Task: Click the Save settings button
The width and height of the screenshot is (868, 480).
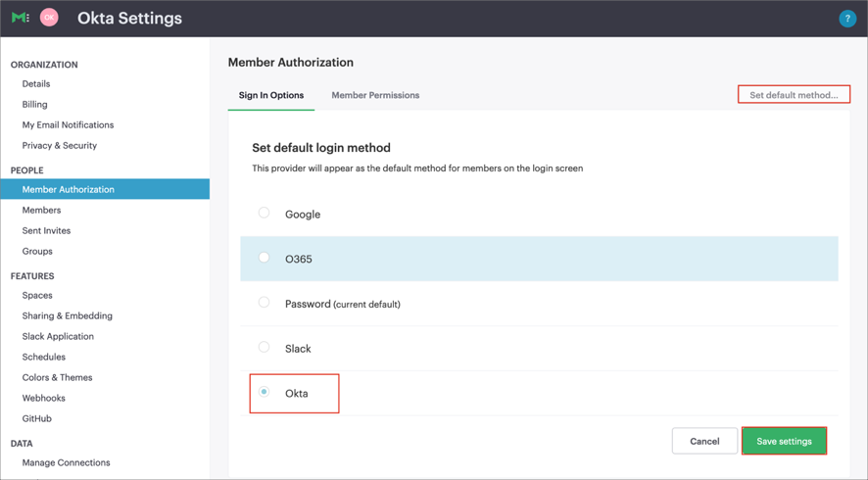Action: (784, 441)
